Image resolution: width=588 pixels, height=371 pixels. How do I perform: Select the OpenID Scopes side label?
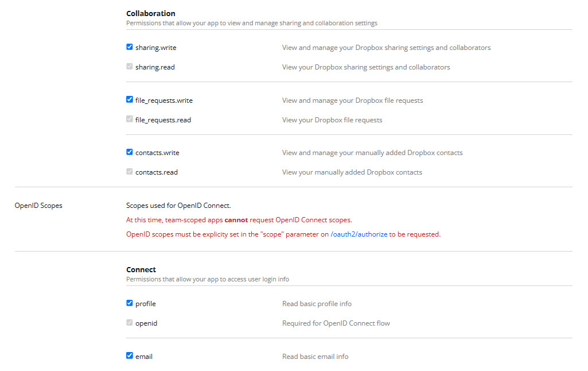[38, 206]
